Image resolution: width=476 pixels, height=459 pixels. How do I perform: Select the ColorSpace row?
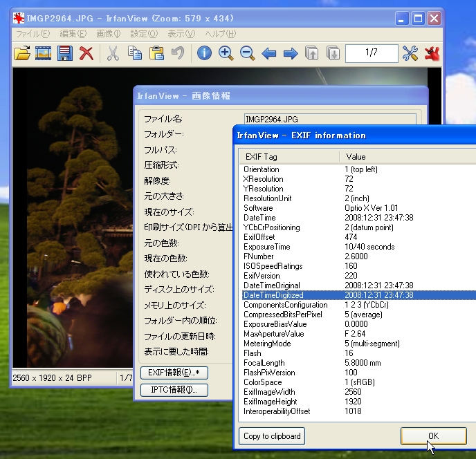click(x=359, y=382)
